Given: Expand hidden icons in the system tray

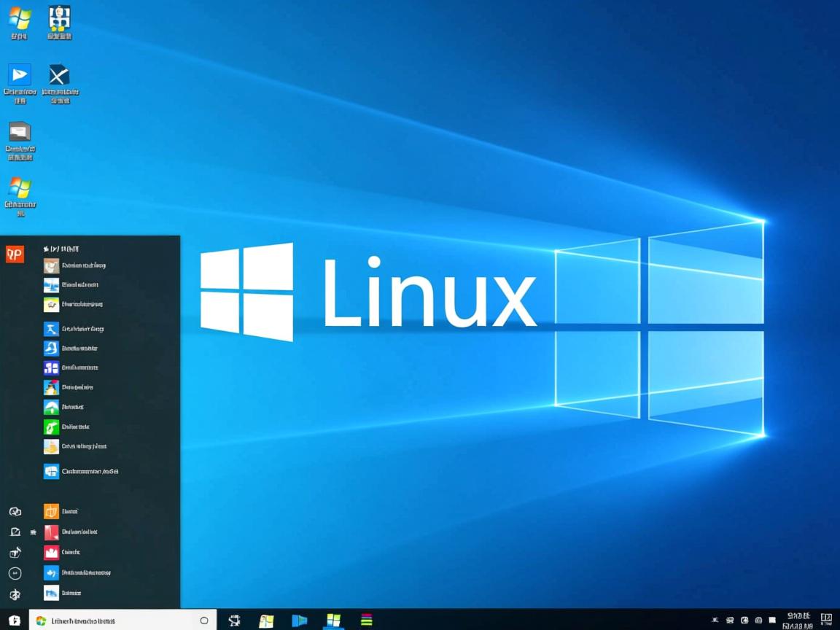Looking at the screenshot, I should pyautogui.click(x=716, y=620).
